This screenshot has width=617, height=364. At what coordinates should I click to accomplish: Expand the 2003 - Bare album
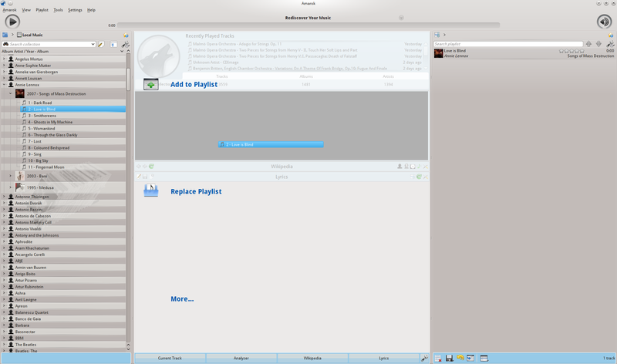click(11, 176)
